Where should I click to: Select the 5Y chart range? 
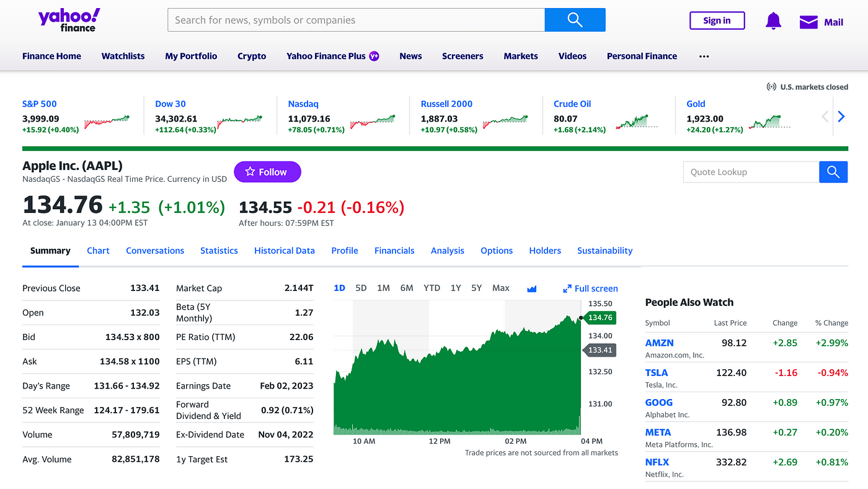click(476, 288)
